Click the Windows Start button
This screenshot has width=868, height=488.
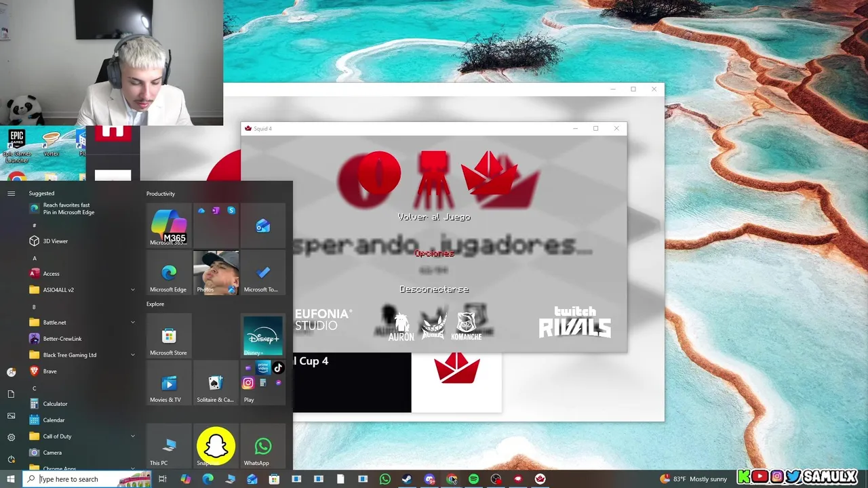11,479
